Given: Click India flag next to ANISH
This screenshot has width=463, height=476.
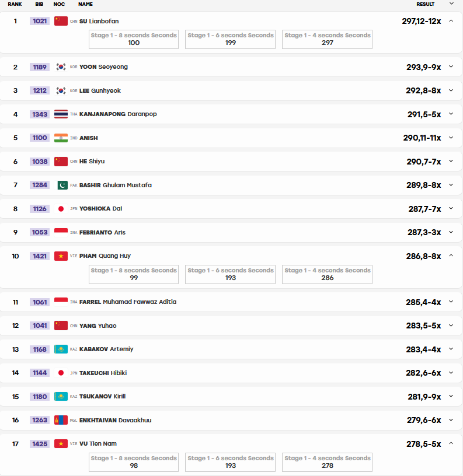Looking at the screenshot, I should 61,138.
